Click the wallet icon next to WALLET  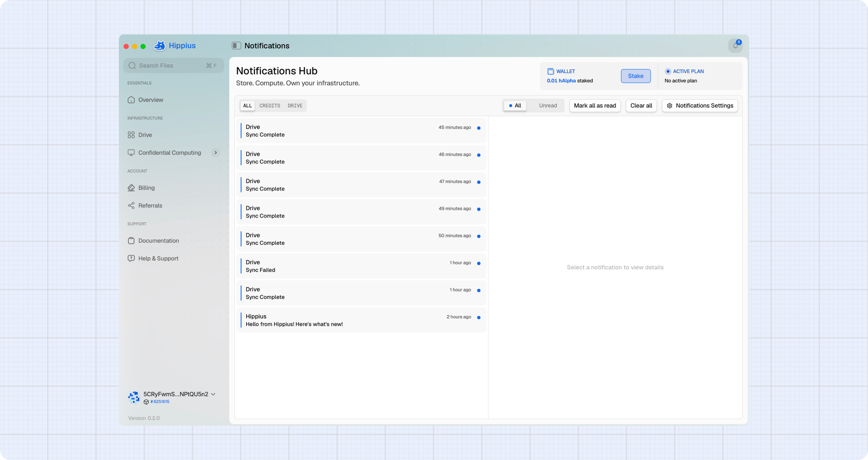[x=551, y=71]
